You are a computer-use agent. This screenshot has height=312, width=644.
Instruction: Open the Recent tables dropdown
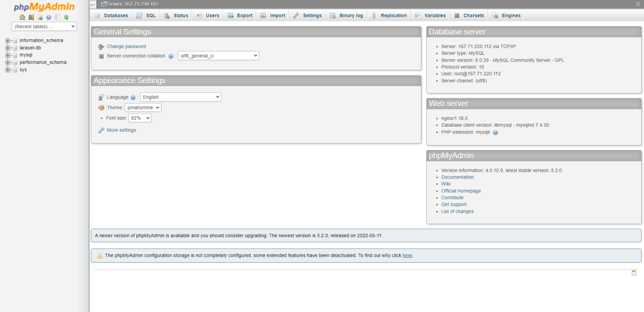click(44, 26)
